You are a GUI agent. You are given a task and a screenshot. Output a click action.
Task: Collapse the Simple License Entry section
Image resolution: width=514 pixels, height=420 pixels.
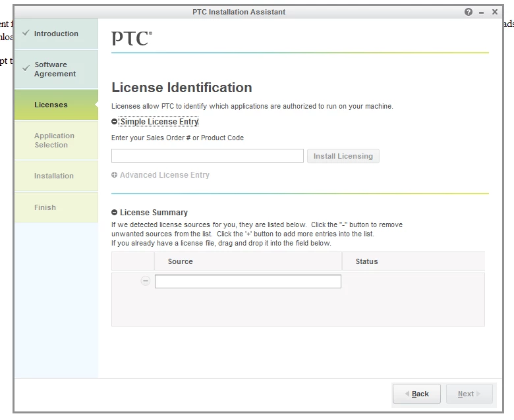[114, 121]
